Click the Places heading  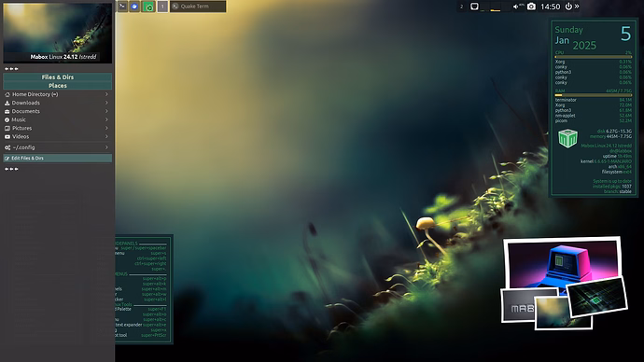pos(58,86)
